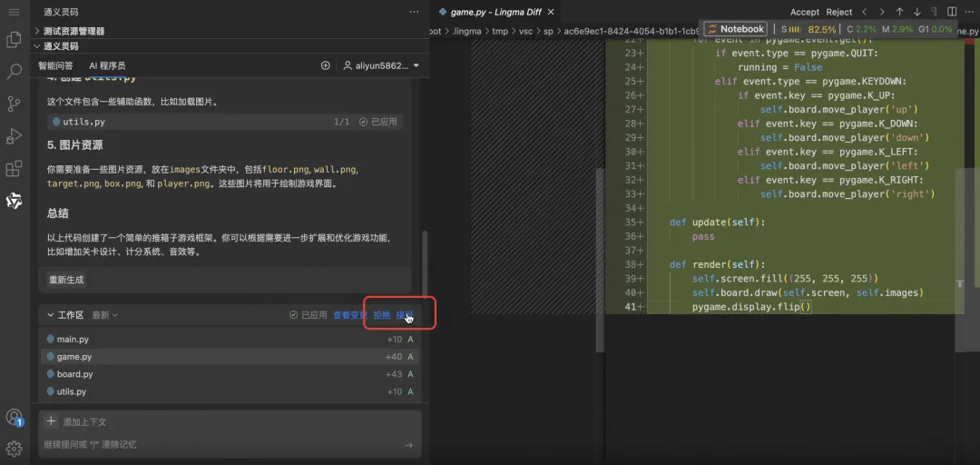980x465 pixels.
Task: Click the C 2.2% usage indicator
Action: (x=862, y=29)
